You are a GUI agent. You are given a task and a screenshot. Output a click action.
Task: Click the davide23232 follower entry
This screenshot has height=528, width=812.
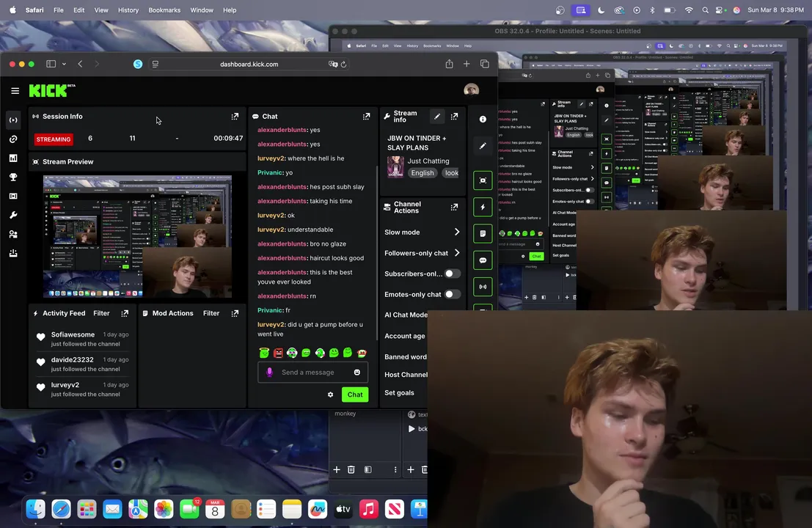[81, 364]
